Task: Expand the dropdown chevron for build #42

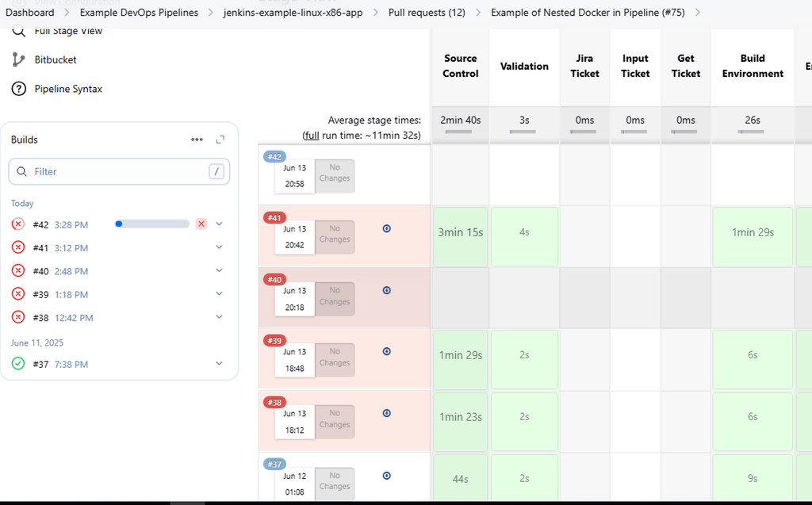Action: pos(220,224)
